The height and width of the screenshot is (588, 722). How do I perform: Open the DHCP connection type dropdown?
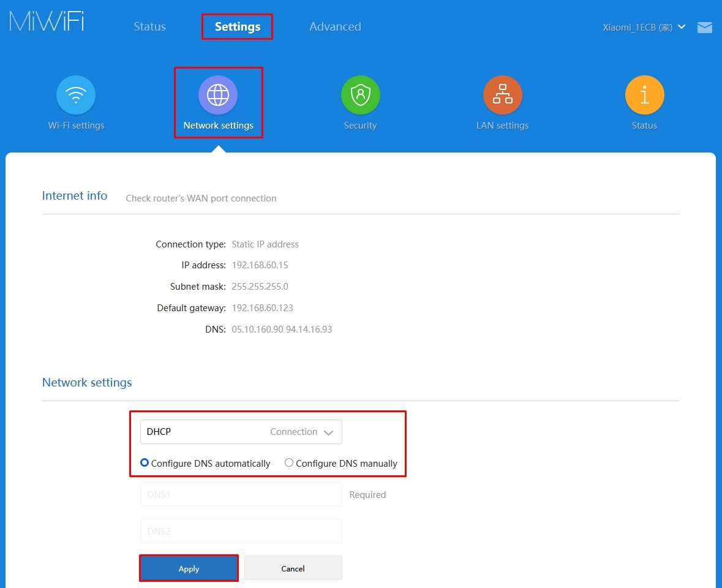pyautogui.click(x=241, y=432)
